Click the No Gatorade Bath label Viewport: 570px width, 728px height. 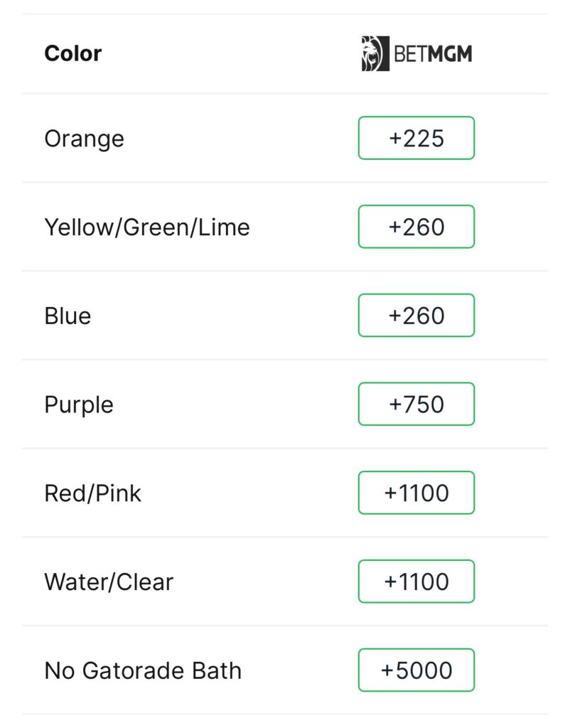coord(143,670)
